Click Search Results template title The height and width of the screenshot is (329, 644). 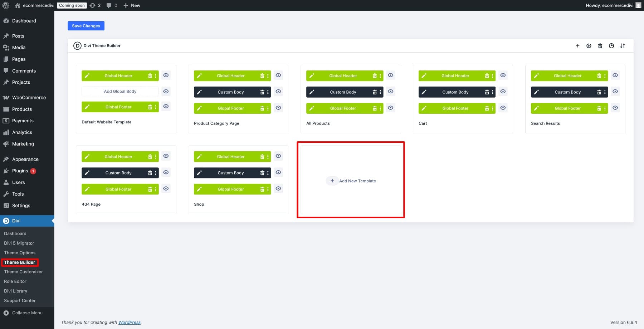(545, 123)
